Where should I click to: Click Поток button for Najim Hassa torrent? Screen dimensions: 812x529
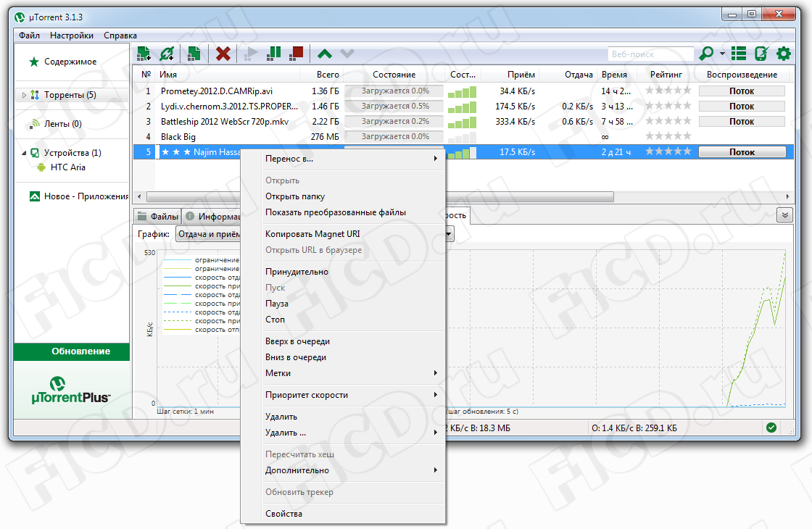click(742, 152)
